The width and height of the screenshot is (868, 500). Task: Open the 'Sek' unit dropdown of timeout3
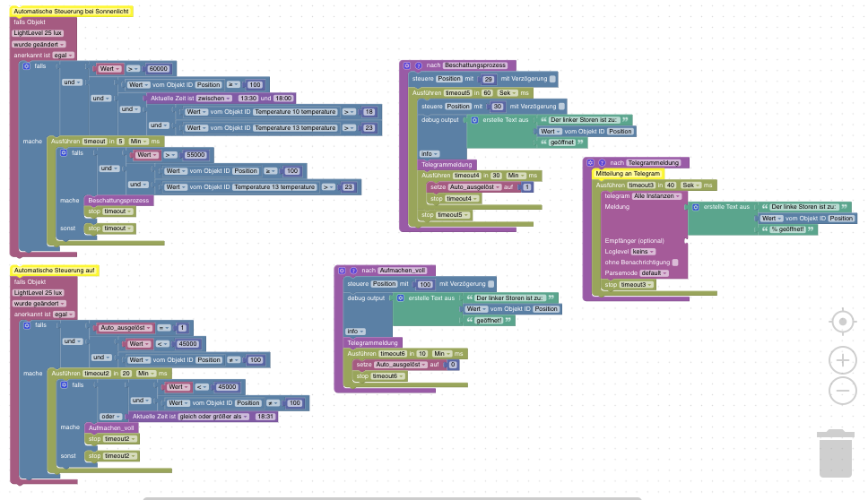(x=691, y=185)
